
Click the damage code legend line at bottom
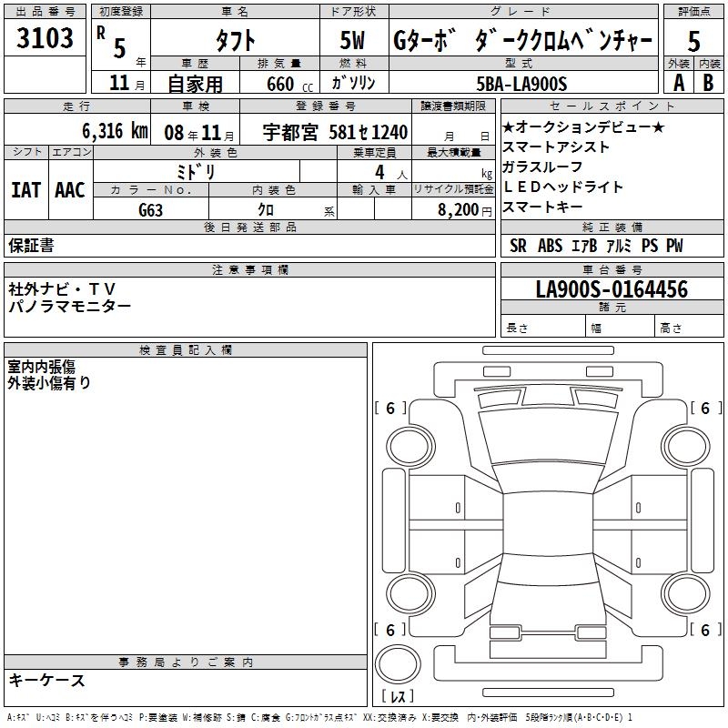(x=319, y=717)
